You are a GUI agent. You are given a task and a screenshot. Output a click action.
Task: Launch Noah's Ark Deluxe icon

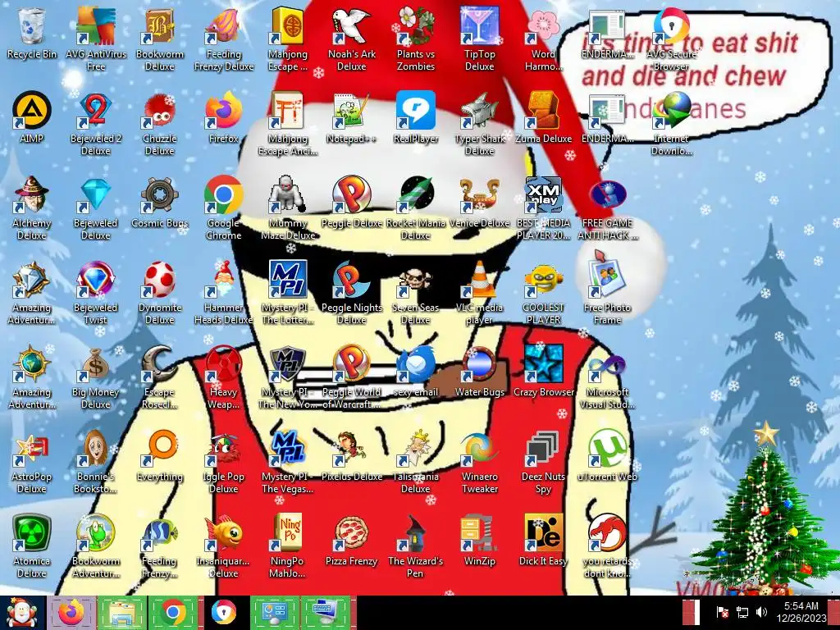(x=351, y=39)
